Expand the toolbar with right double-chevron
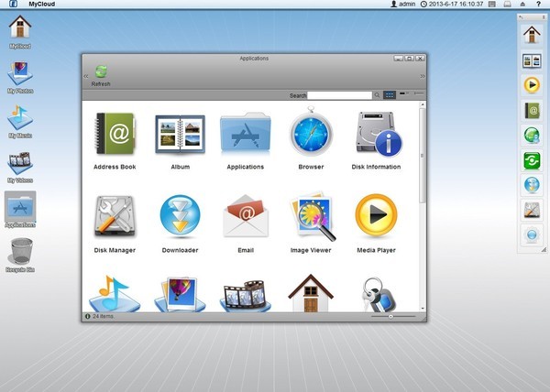Image resolution: width=550 pixels, height=392 pixels. (x=423, y=76)
